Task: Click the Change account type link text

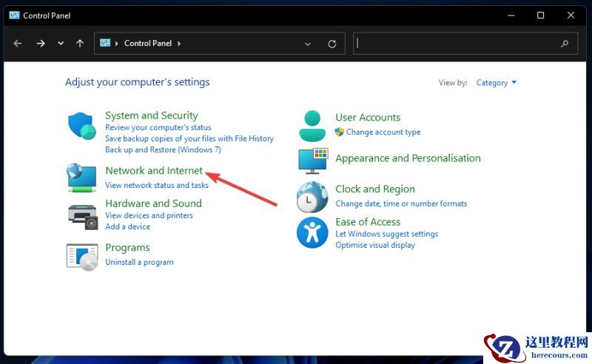Action: (x=383, y=132)
